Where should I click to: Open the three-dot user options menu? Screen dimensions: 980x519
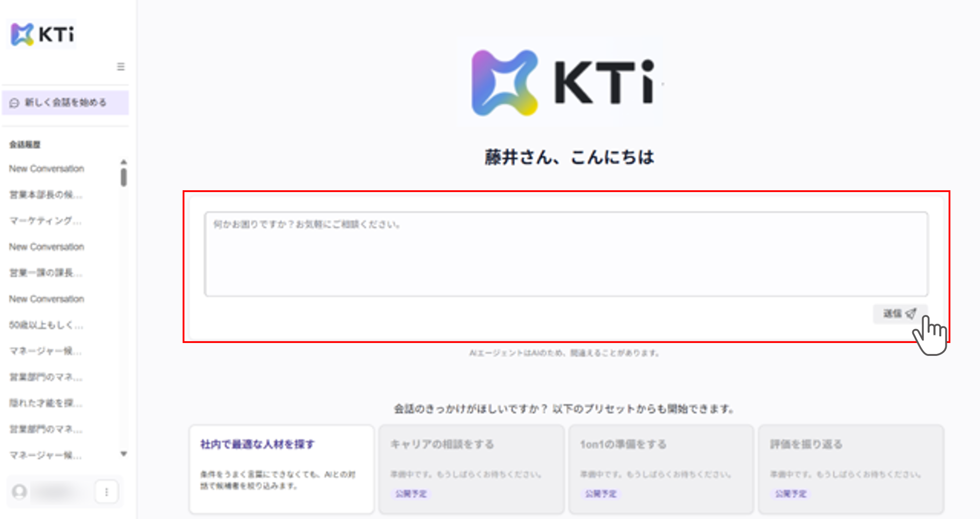pos(106,492)
